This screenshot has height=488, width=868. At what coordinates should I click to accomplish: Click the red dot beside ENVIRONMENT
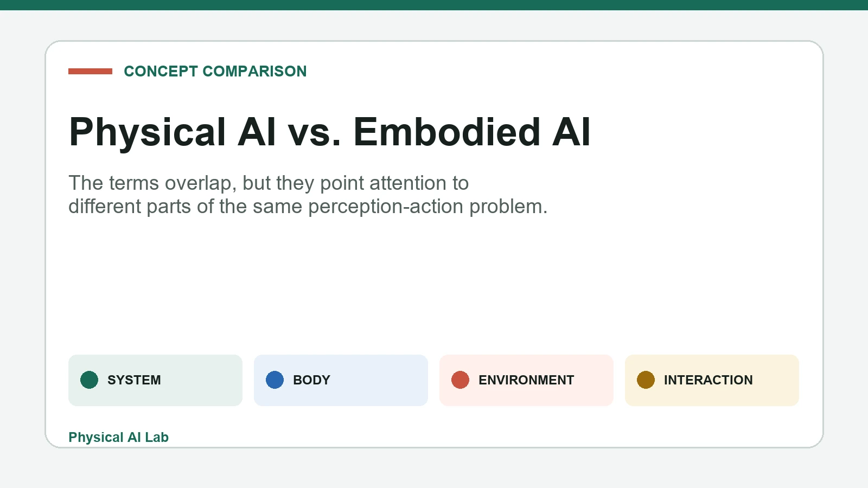pos(460,380)
